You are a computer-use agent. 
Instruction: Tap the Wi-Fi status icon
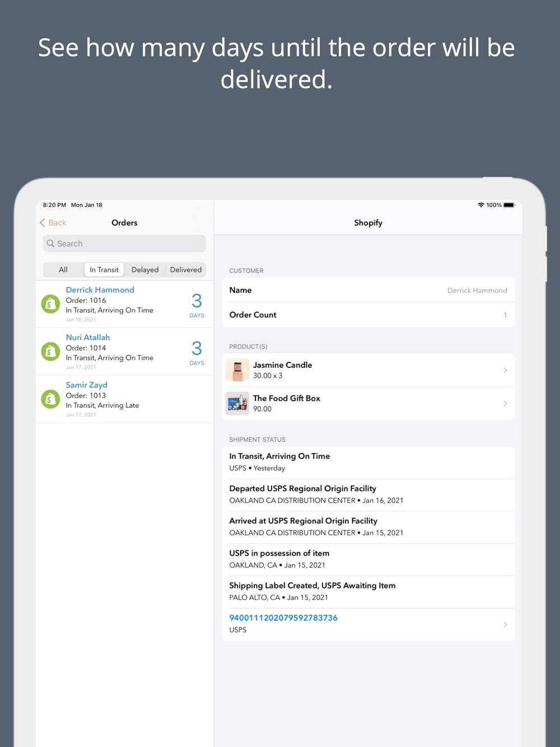[x=480, y=205]
